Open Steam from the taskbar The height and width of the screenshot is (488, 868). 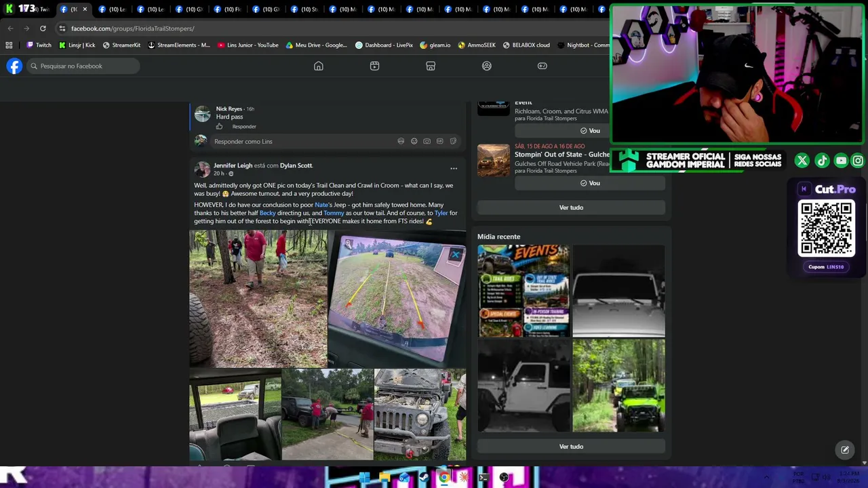(424, 478)
